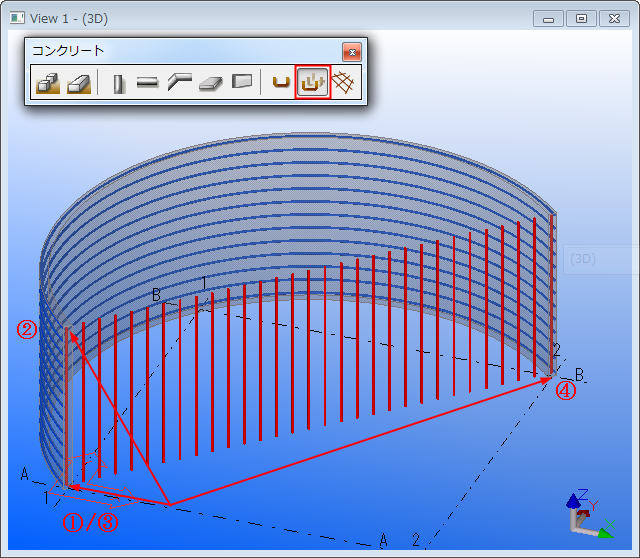The width and height of the screenshot is (640, 558).
Task: Pick the Concrete polybeam tool
Action: coord(179,84)
